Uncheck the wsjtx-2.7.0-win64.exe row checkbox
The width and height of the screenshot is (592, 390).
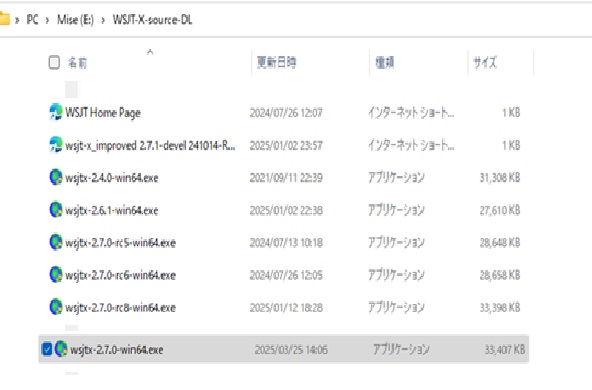(x=47, y=349)
